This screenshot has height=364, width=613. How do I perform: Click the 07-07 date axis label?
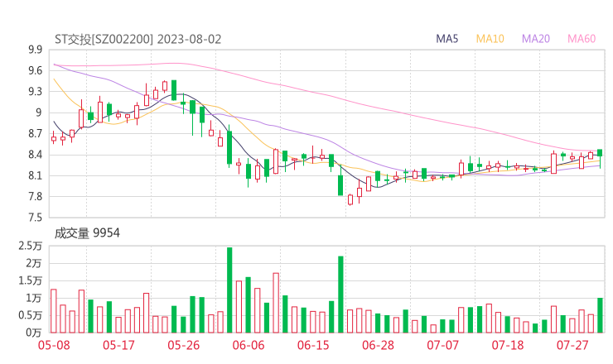[x=442, y=345]
